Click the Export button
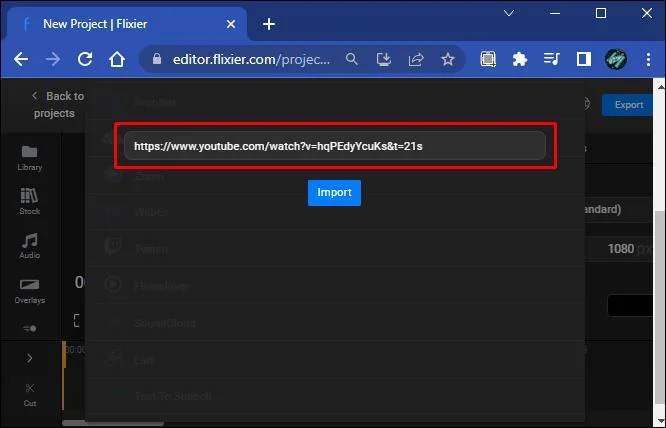This screenshot has height=428, width=666. tap(628, 105)
